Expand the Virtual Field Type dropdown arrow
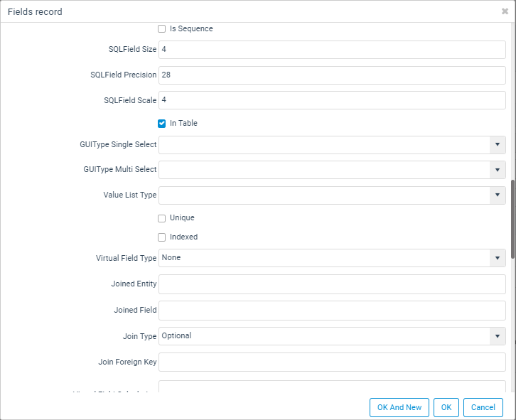Viewport: 516px width, 420px height. pos(498,258)
